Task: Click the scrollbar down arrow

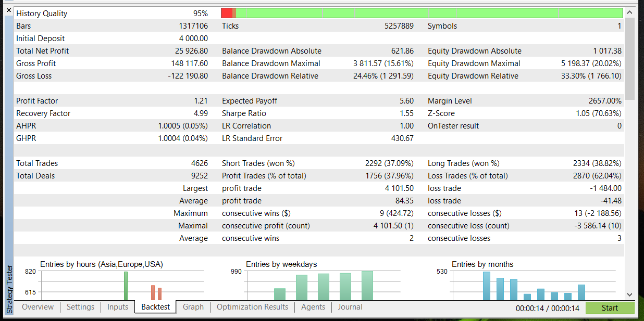Action: (629, 294)
